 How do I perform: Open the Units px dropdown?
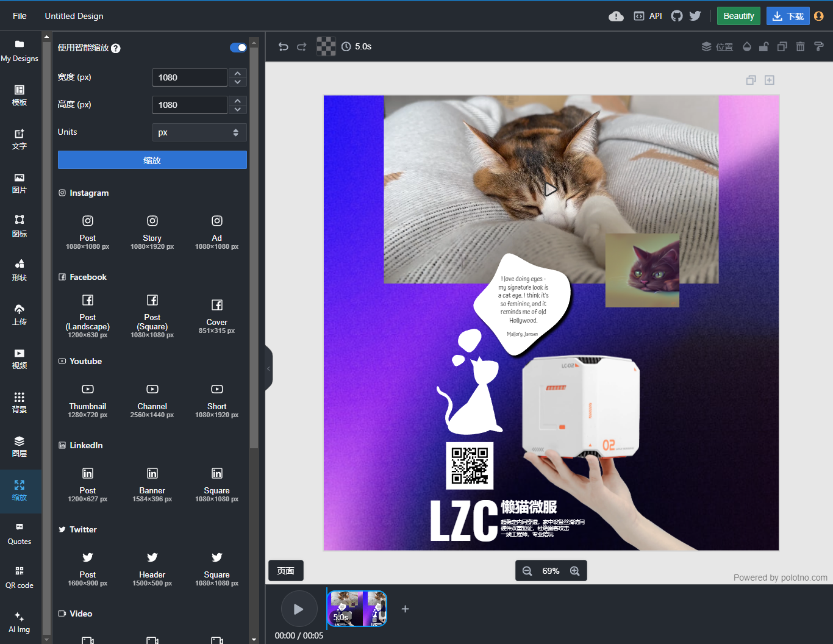(x=199, y=132)
